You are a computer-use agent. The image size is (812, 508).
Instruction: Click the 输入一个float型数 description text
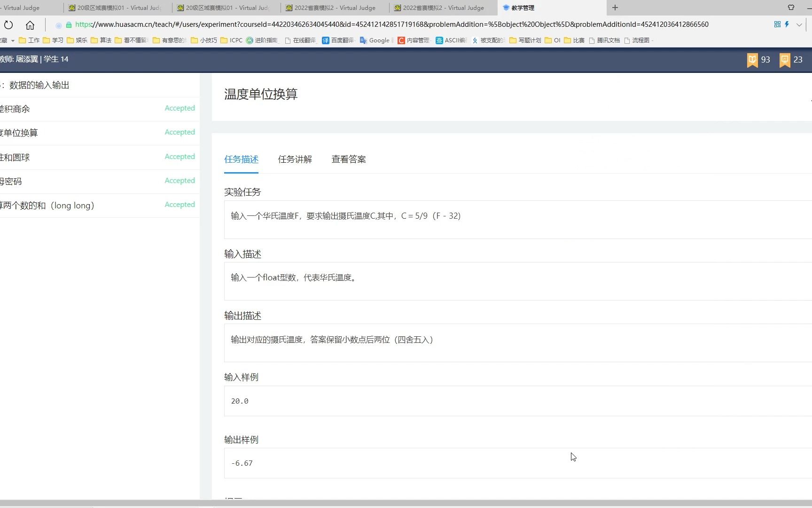tap(294, 278)
